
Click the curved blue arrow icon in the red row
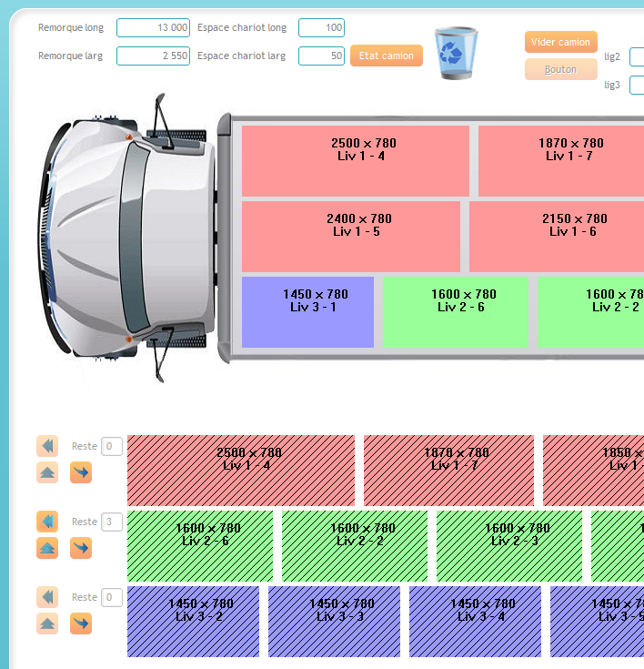81,472
